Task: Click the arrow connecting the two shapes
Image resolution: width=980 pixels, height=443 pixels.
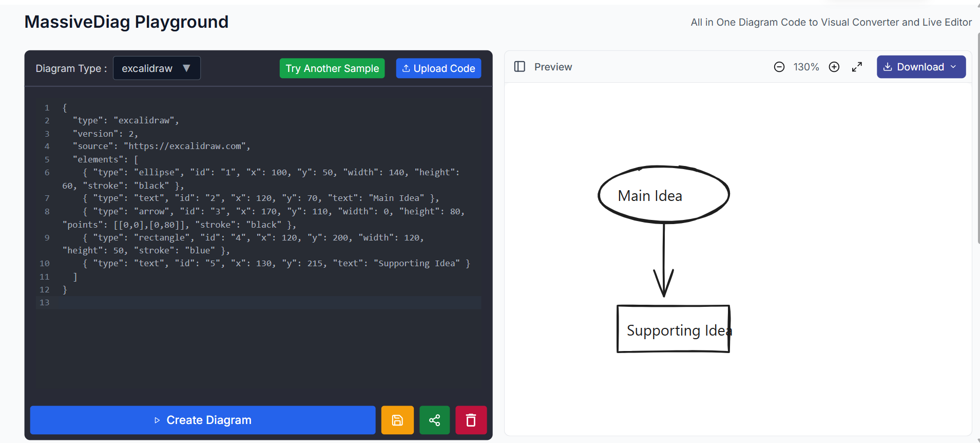Action: pyautogui.click(x=664, y=257)
